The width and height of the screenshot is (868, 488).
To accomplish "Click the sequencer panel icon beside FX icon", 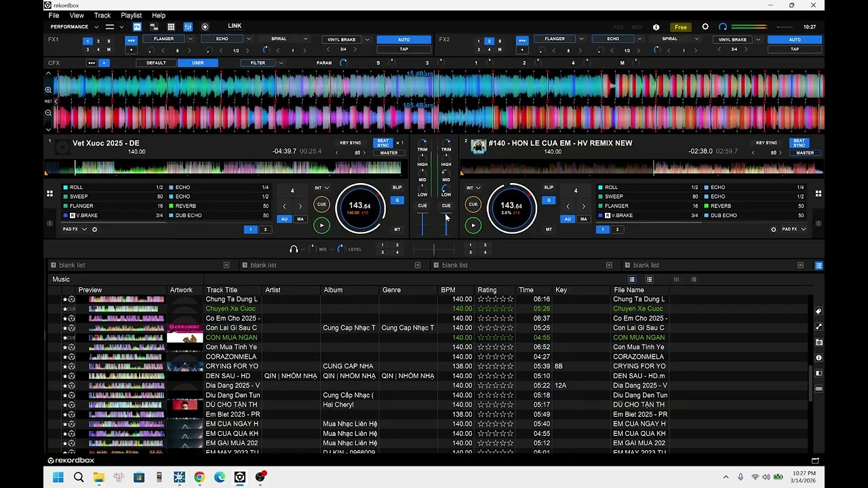I will [x=154, y=27].
